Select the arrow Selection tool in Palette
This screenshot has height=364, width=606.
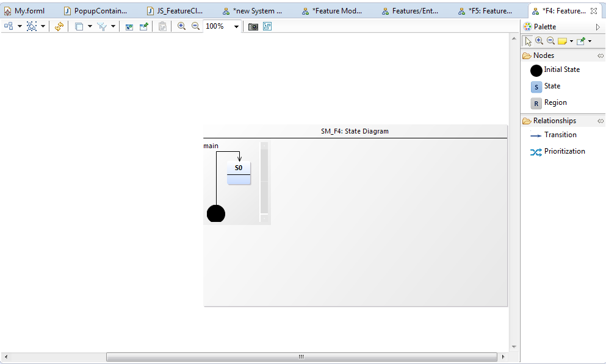(x=527, y=41)
